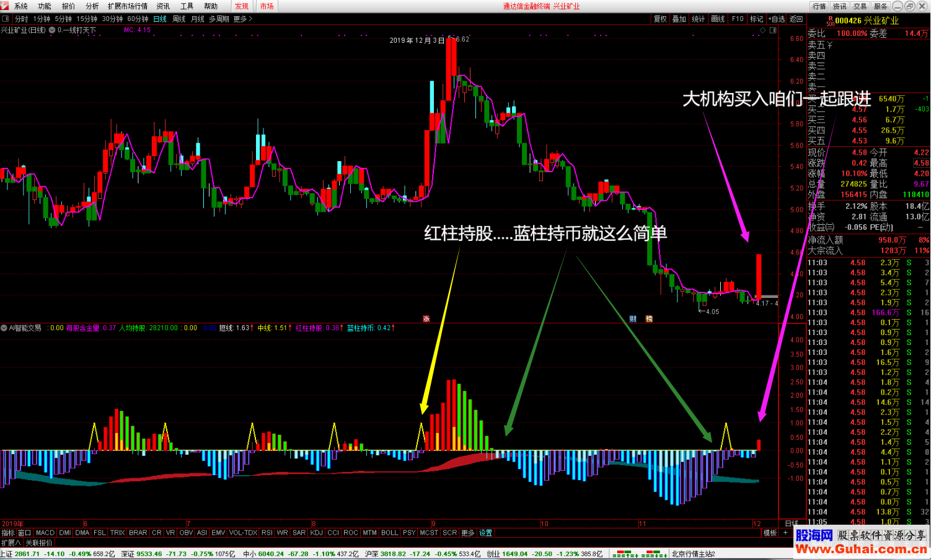
Task: Expand 更多 period options
Action: click(x=242, y=19)
